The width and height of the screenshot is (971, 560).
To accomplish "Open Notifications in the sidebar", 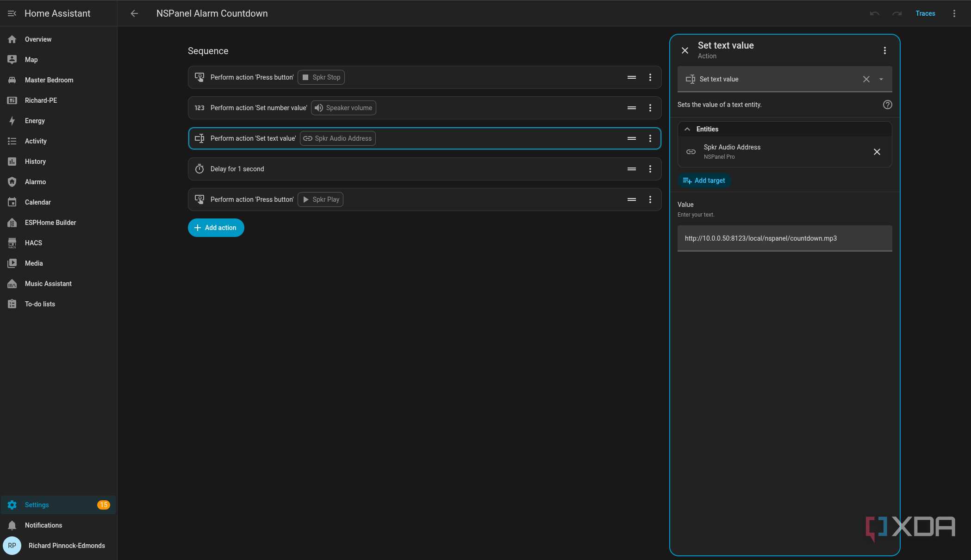I will tap(58, 525).
